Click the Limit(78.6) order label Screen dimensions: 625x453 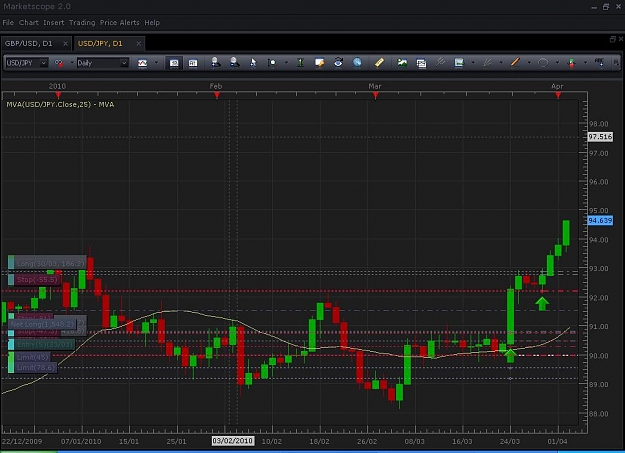33,367
